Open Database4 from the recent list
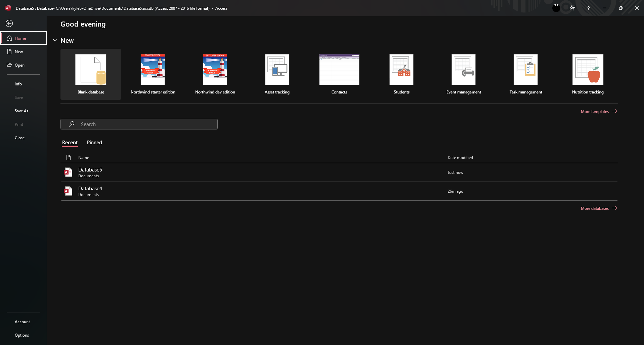 coord(339,191)
